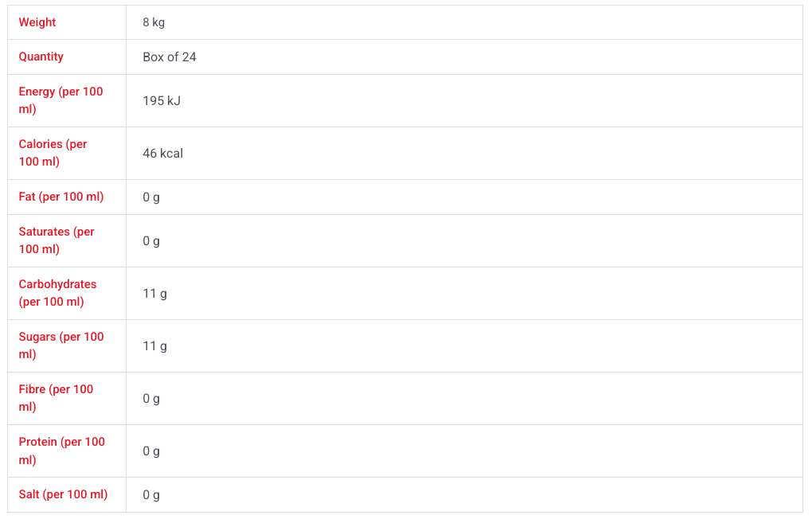Click the Quantity label
812x519 pixels.
[x=41, y=57]
